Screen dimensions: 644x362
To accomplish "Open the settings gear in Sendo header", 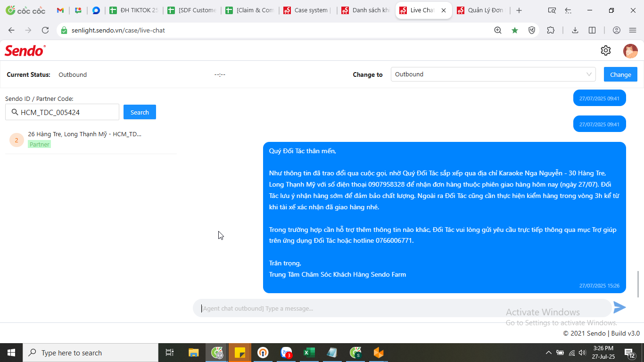I will 606,50.
